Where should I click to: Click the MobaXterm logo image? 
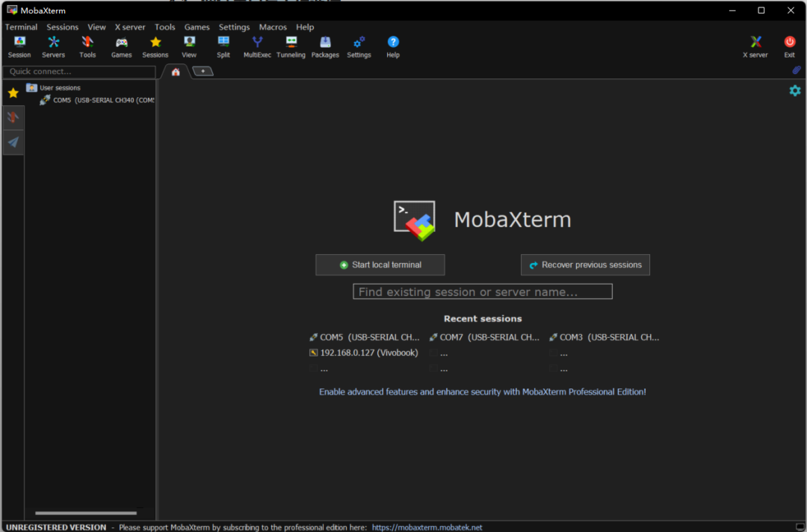pos(414,220)
